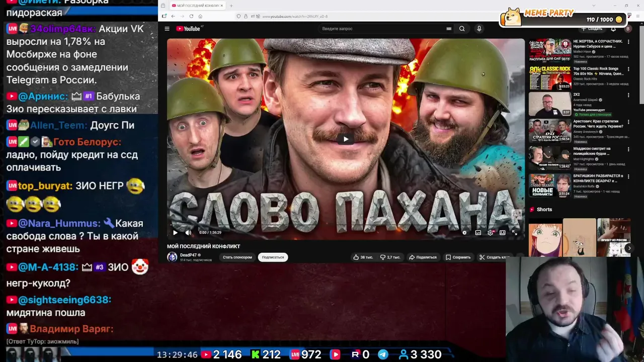644x362 pixels.
Task: Expand Shorts shelf with the right chevron
Action: (629, 248)
